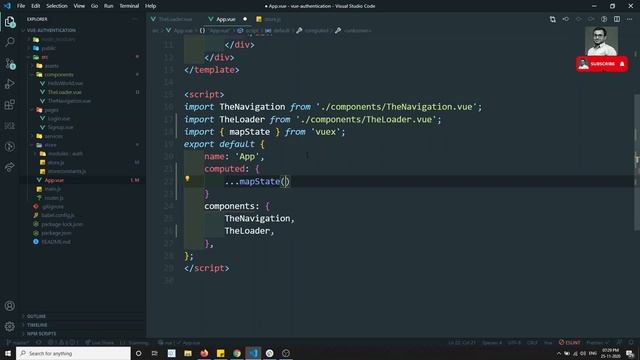Switch to the TheLoader.vue editor tab

pyautogui.click(x=175, y=19)
